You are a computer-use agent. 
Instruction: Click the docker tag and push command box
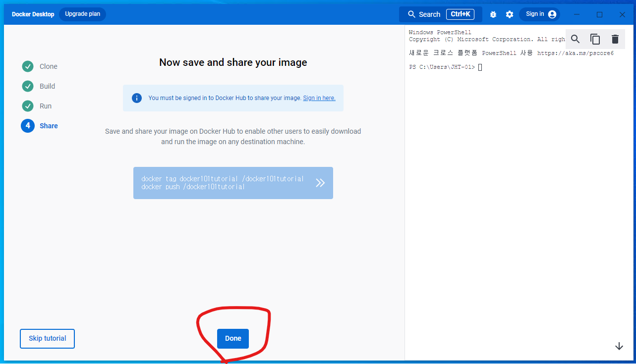tap(233, 183)
